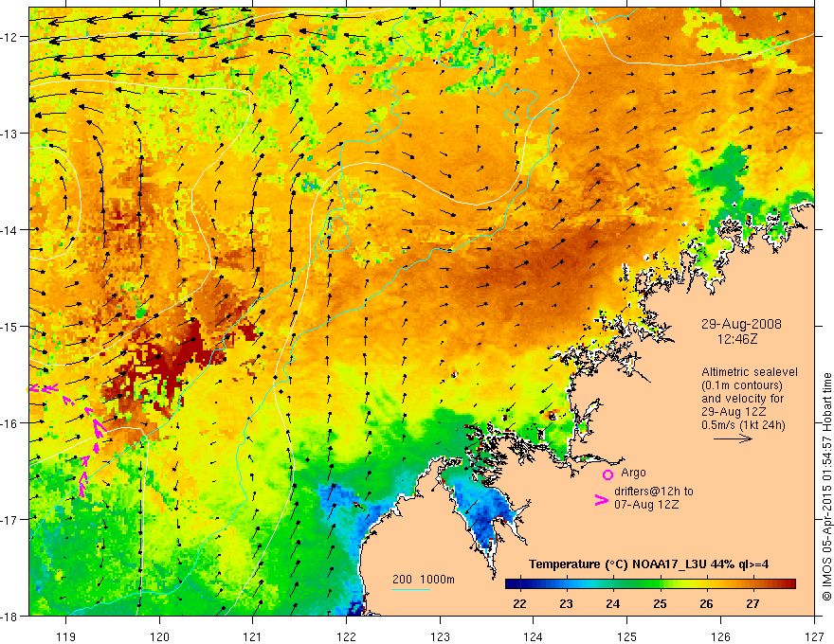Click the latitude axis label -17
The width and height of the screenshot is (834, 644).
[x=10, y=519]
